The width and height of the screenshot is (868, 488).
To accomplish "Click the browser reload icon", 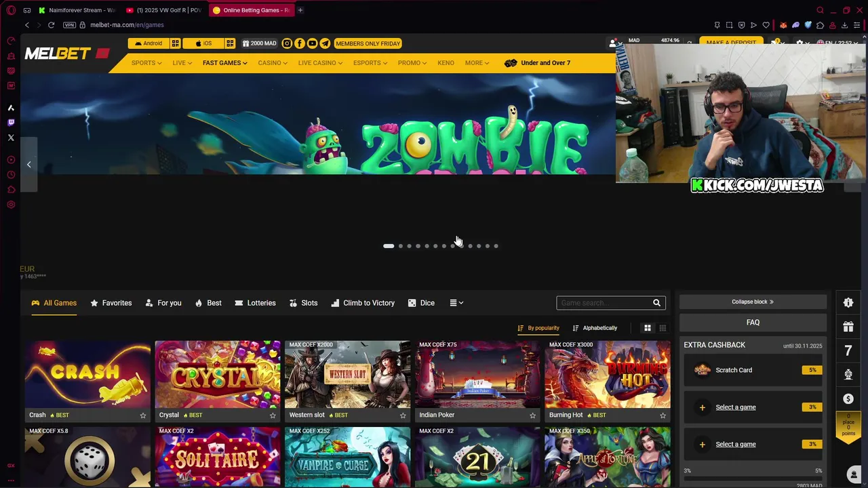I will click(x=51, y=25).
